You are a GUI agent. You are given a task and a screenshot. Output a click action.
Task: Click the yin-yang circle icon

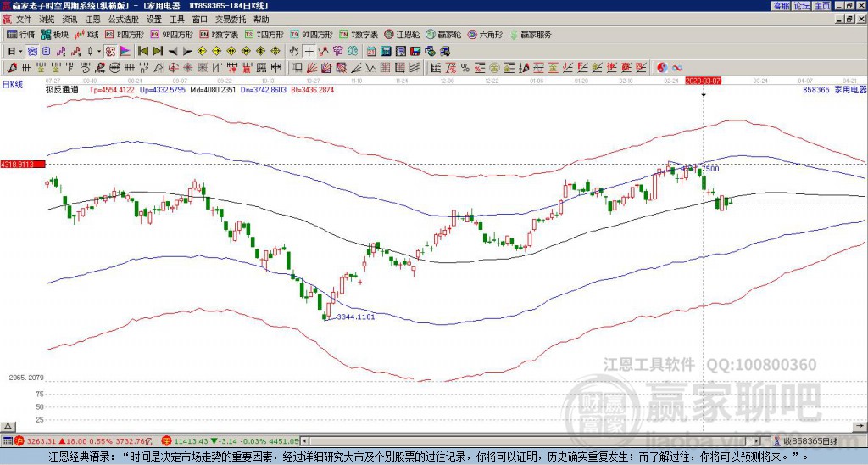click(662, 68)
